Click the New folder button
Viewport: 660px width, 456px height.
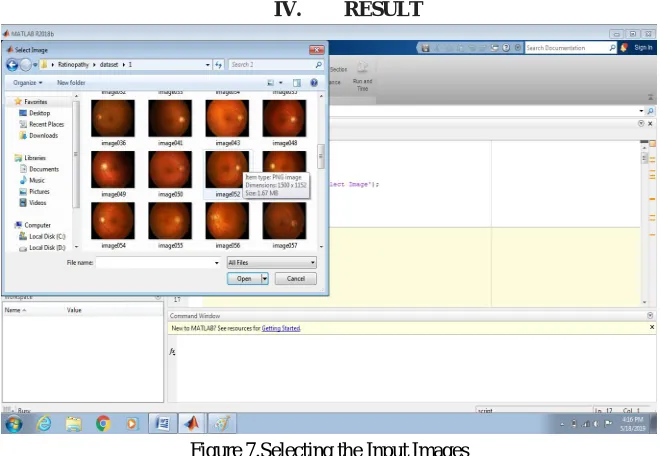[71, 83]
